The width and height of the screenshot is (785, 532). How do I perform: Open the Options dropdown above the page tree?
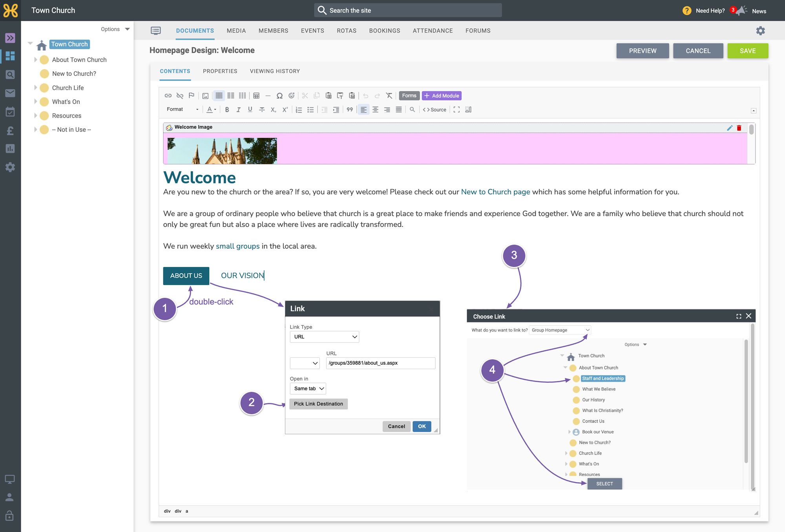(x=115, y=29)
